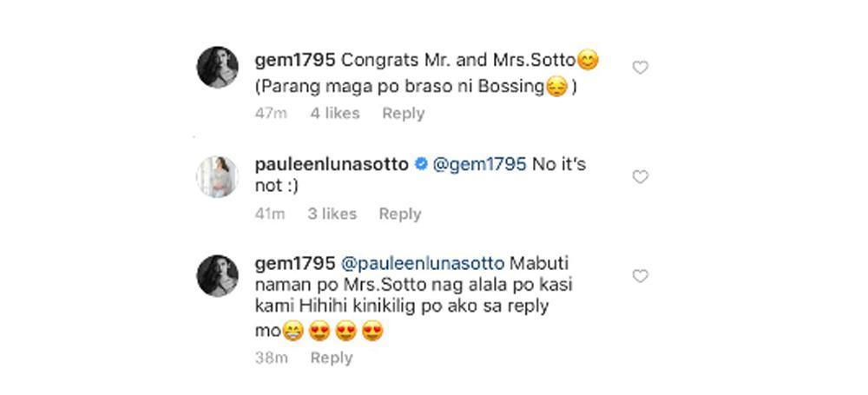Viewport: 868px width, 395px height.
Task: Reply to the comment posted 38m ago
Action: coord(332,358)
